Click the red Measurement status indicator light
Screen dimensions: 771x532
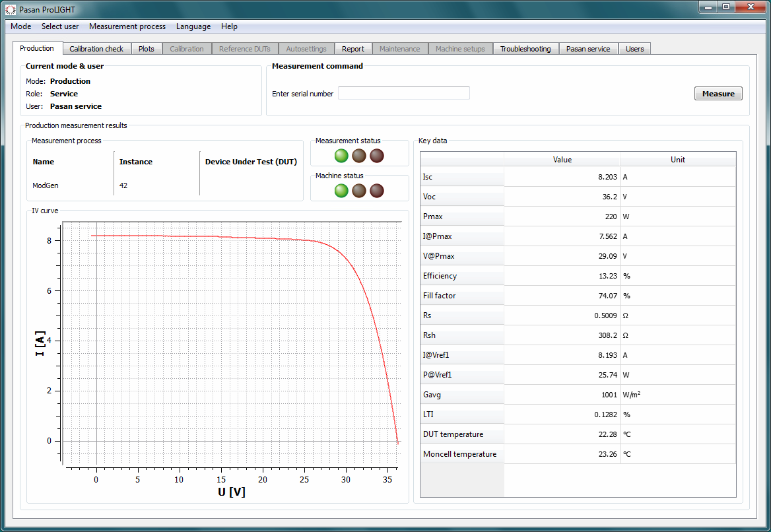pyautogui.click(x=377, y=156)
